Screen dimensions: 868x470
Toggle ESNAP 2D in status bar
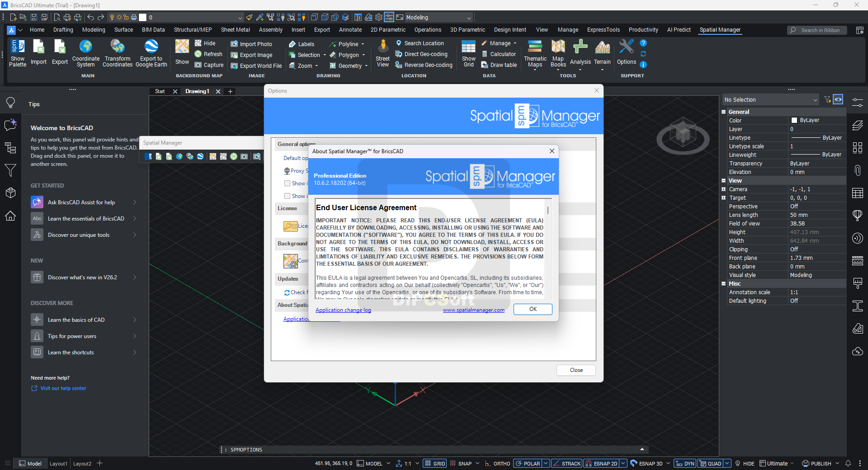point(601,463)
